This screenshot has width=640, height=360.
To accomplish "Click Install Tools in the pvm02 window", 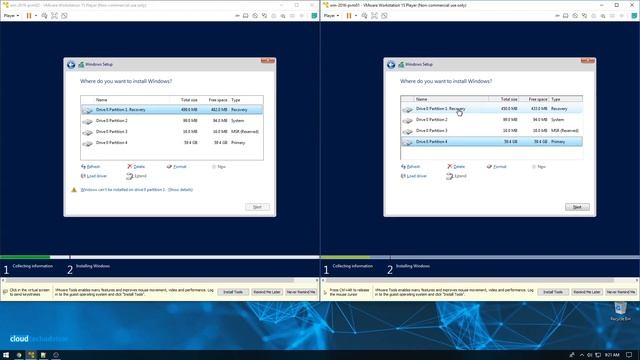I will pyautogui.click(x=233, y=292).
